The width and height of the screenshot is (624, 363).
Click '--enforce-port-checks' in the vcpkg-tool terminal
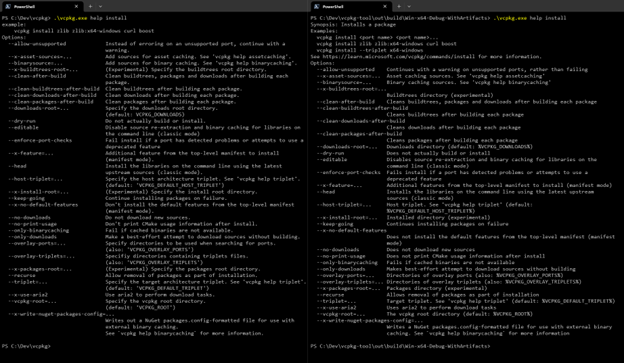(x=349, y=172)
